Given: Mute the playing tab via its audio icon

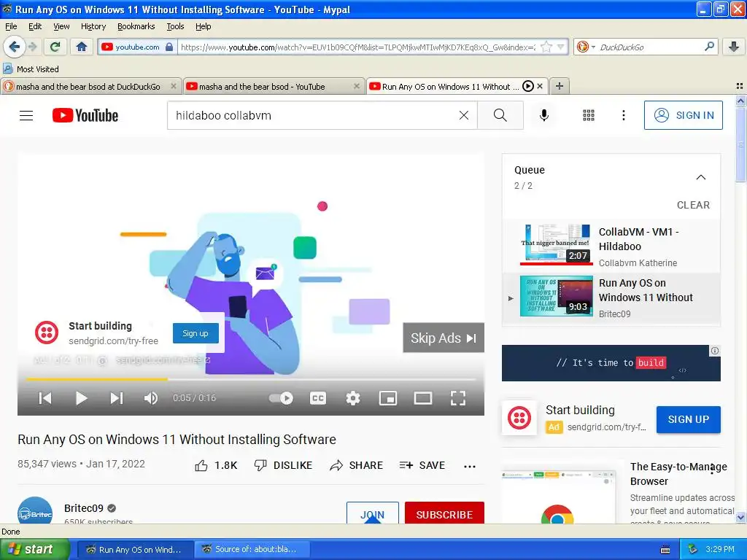Looking at the screenshot, I should coord(528,86).
